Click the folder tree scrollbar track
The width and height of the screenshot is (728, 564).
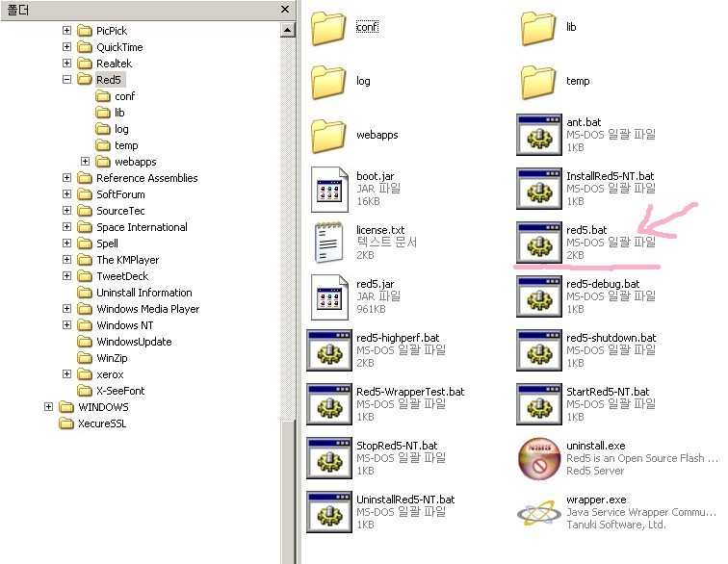click(x=287, y=227)
